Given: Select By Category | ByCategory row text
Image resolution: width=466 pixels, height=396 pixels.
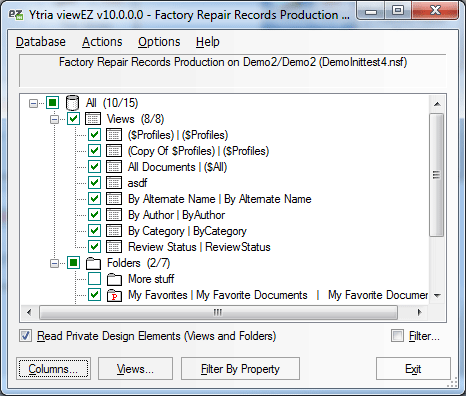Looking at the screenshot, I should pyautogui.click(x=187, y=231).
